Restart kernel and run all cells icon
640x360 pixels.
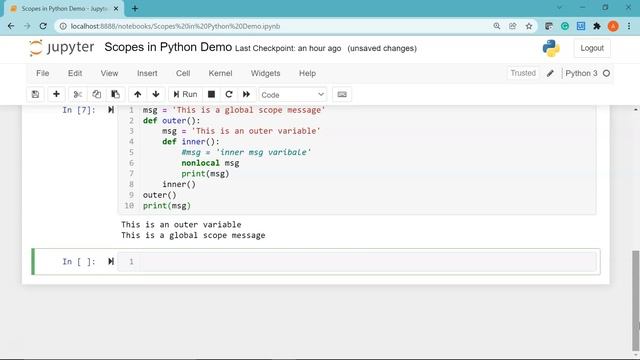246,94
